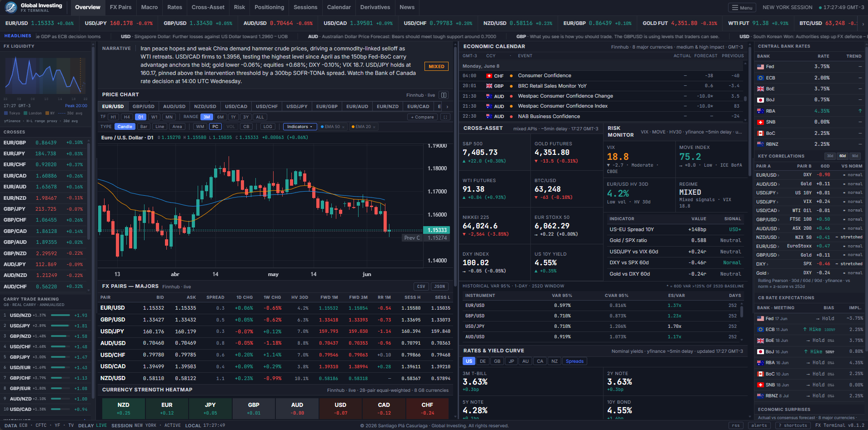This screenshot has width=868, height=430.
Task: Toggle LOG scale on the chart
Action: tap(268, 127)
